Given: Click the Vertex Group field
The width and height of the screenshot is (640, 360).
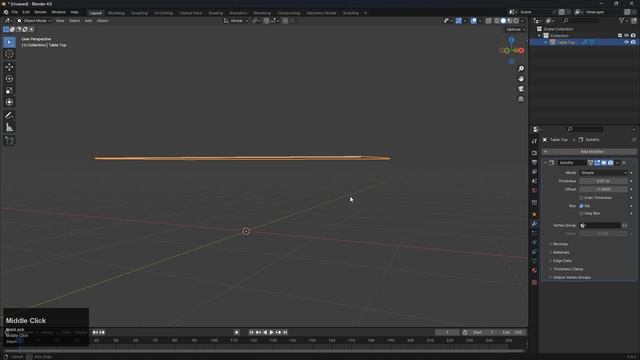Looking at the screenshot, I should (x=600, y=226).
